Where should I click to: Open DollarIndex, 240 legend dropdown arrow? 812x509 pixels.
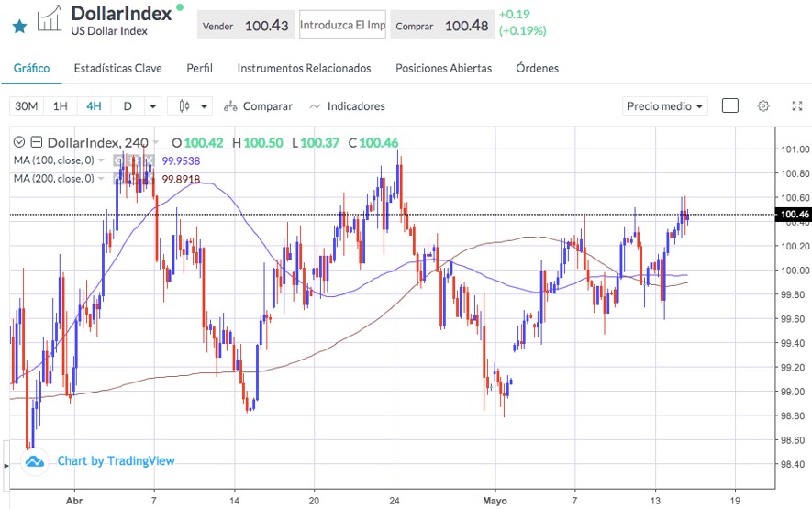[156, 142]
